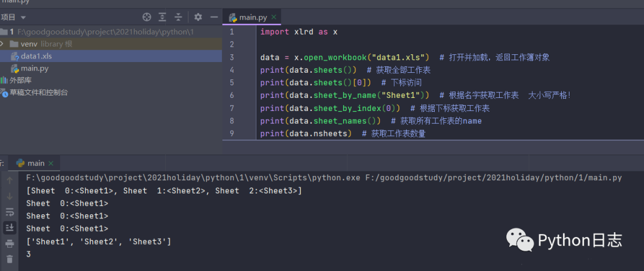This screenshot has width=644, height=271.
Task: Close the main run tab
Action: [x=51, y=164]
